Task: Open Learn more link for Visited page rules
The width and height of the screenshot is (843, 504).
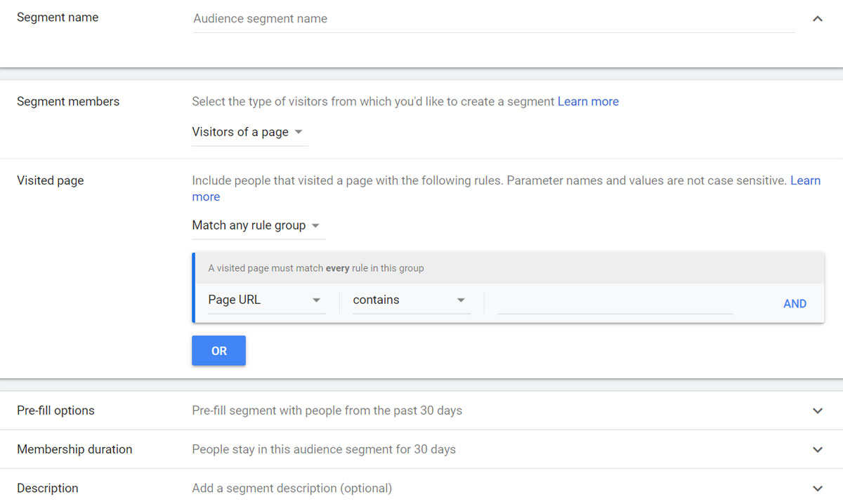Action: 805,180
